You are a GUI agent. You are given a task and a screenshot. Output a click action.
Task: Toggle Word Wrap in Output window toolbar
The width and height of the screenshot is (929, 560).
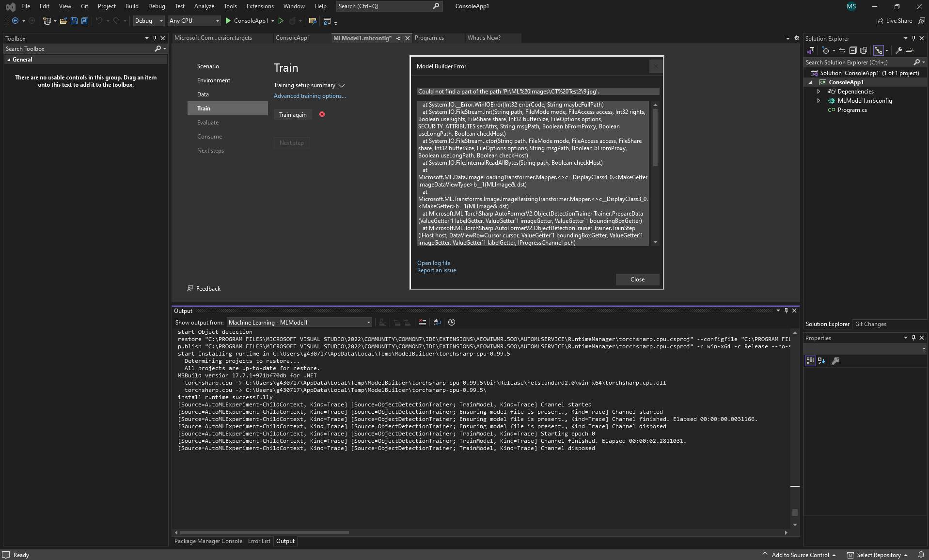click(x=437, y=322)
